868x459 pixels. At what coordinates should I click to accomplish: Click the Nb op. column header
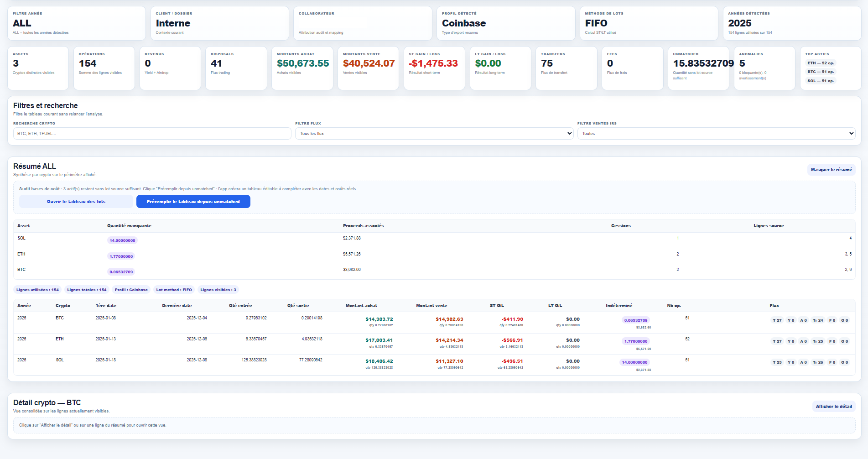674,306
